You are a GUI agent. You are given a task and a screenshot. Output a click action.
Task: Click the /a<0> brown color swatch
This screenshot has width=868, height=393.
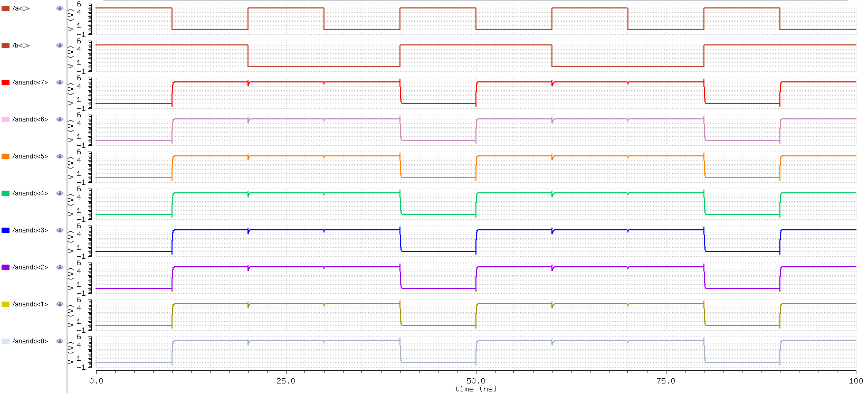6,8
